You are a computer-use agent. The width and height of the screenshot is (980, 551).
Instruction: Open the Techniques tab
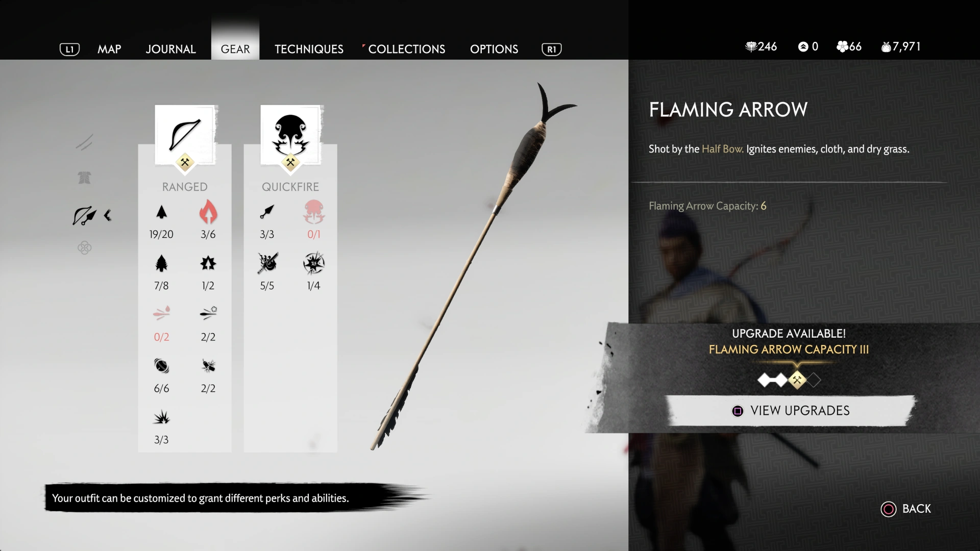[309, 49]
